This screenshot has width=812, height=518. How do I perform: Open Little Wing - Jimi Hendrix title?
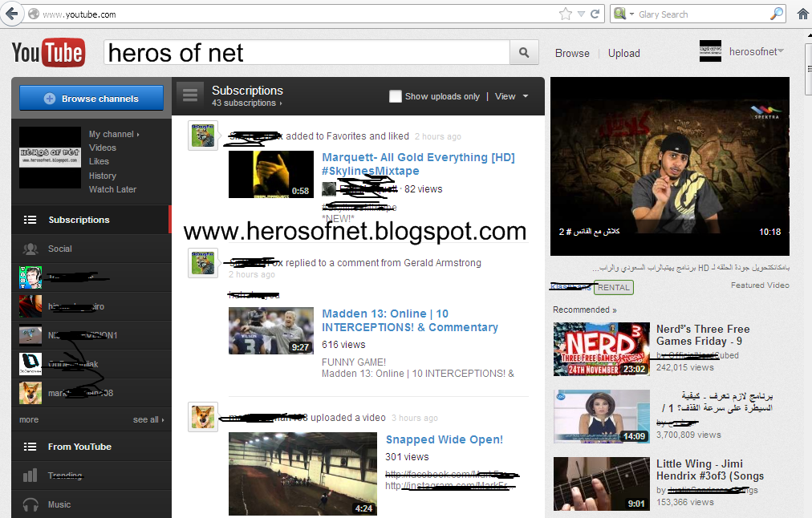click(x=710, y=470)
